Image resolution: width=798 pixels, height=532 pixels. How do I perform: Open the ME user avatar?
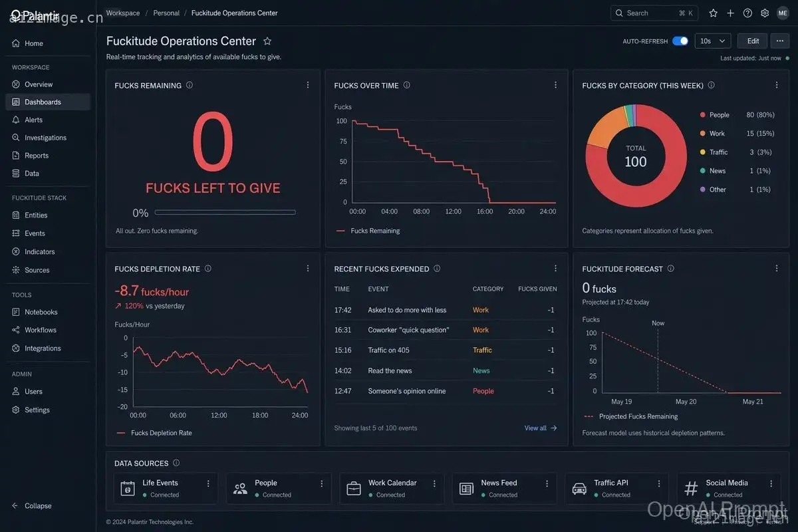[x=783, y=13]
